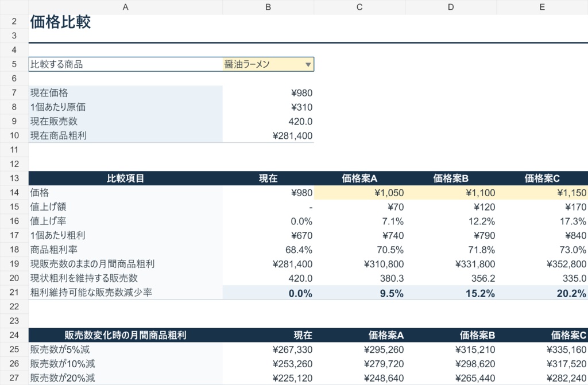
Task: Click the 値上げ率 value 7.1%
Action: (359, 221)
